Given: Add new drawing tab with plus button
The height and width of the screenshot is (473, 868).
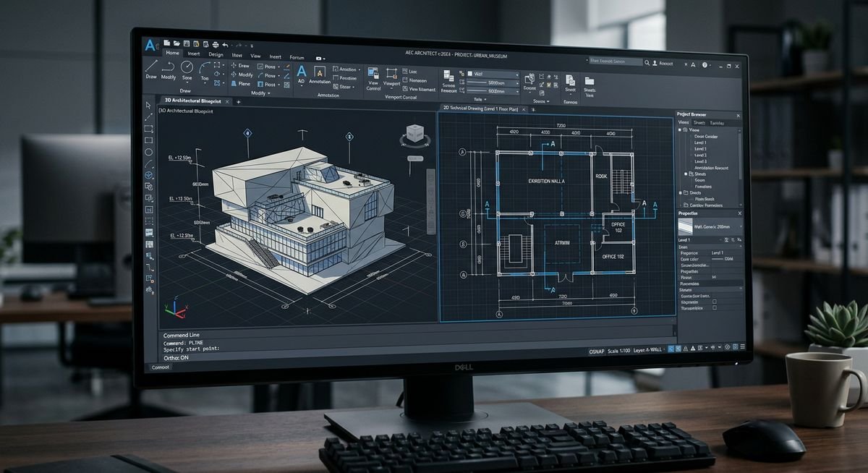Looking at the screenshot, I should point(238,102).
